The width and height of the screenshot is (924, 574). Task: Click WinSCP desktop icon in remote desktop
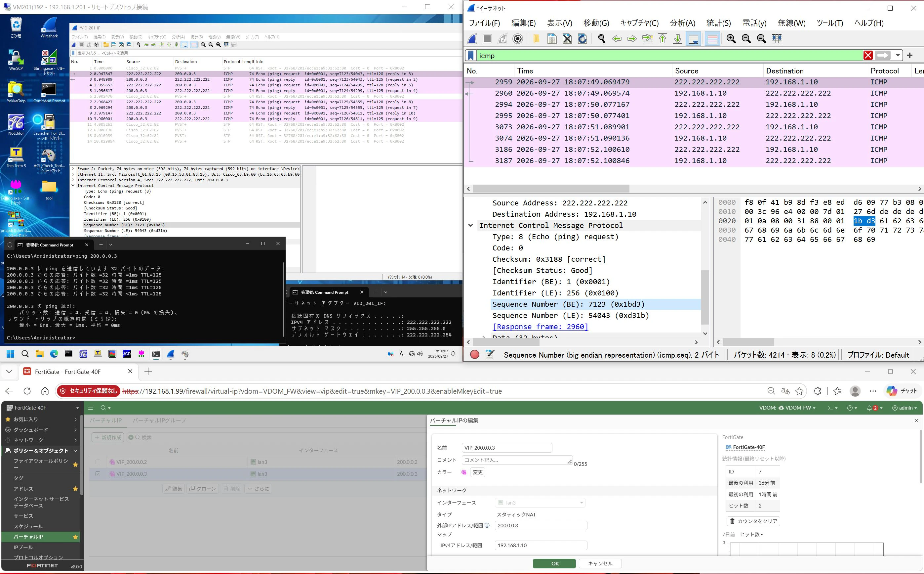pyautogui.click(x=16, y=60)
